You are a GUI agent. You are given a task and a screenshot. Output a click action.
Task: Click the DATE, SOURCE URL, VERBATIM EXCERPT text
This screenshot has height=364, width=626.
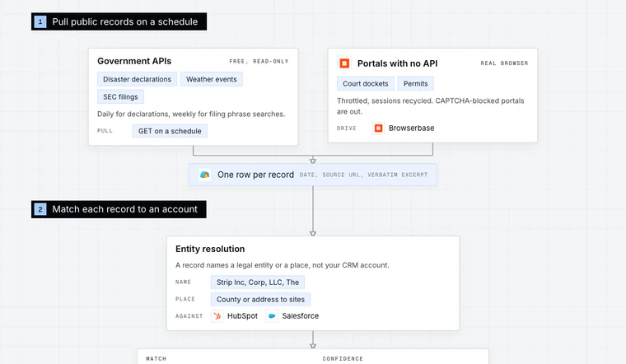pyautogui.click(x=364, y=175)
